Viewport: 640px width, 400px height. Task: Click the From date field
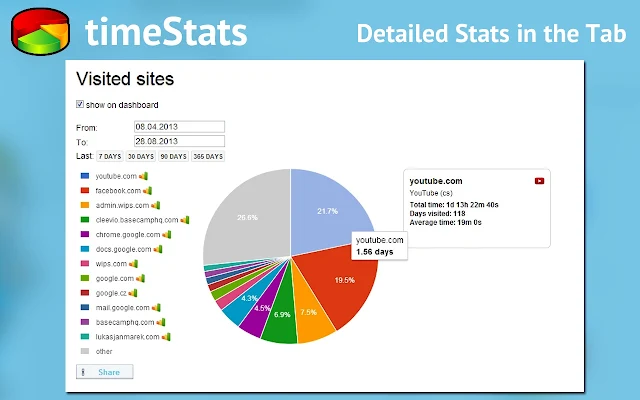179,127
